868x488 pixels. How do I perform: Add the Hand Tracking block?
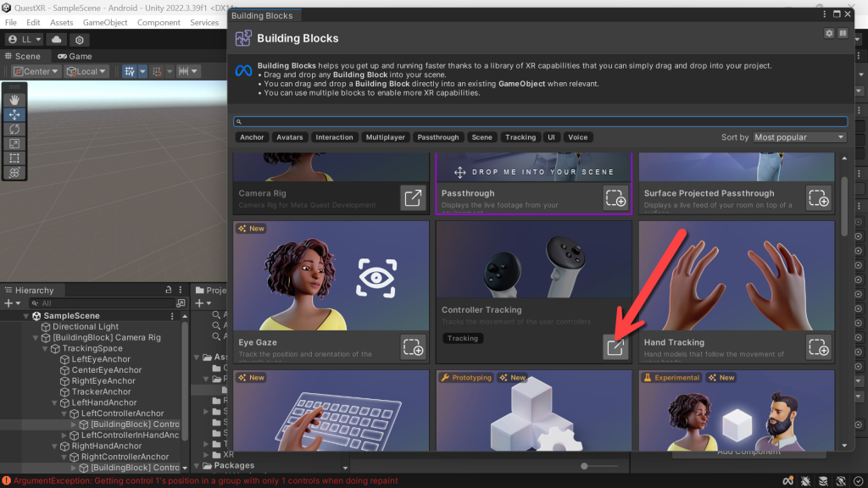(818, 347)
